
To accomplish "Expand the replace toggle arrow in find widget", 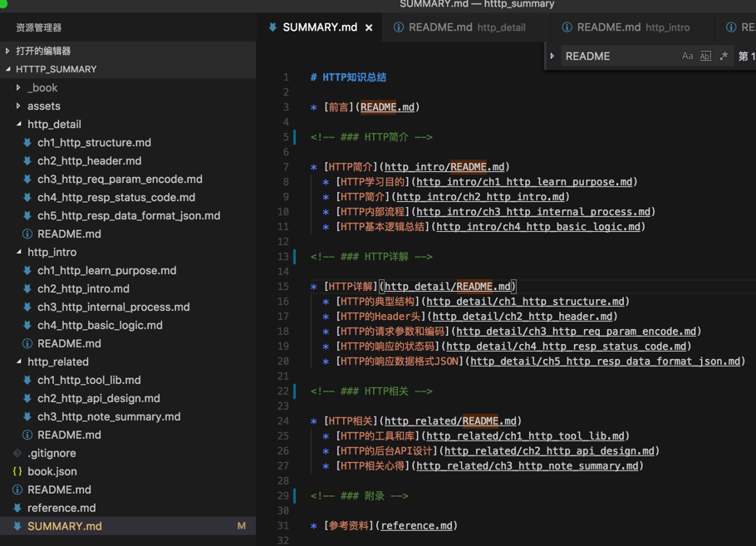I will click(x=552, y=57).
